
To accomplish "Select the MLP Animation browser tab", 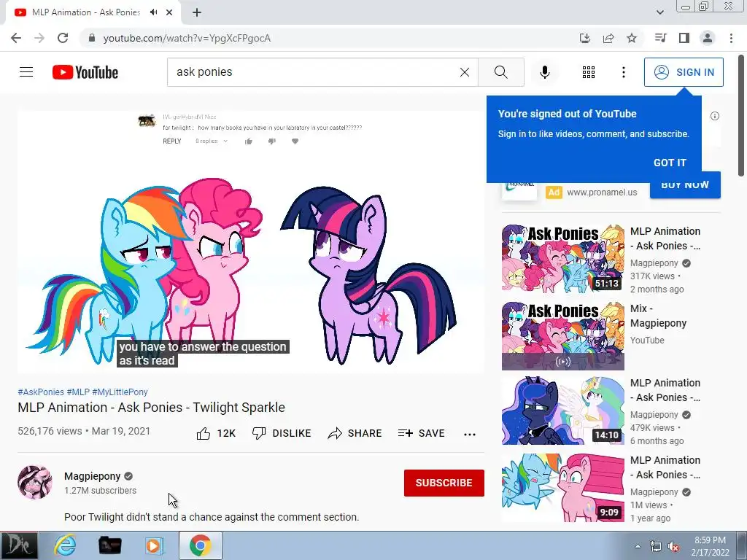I will point(93,12).
